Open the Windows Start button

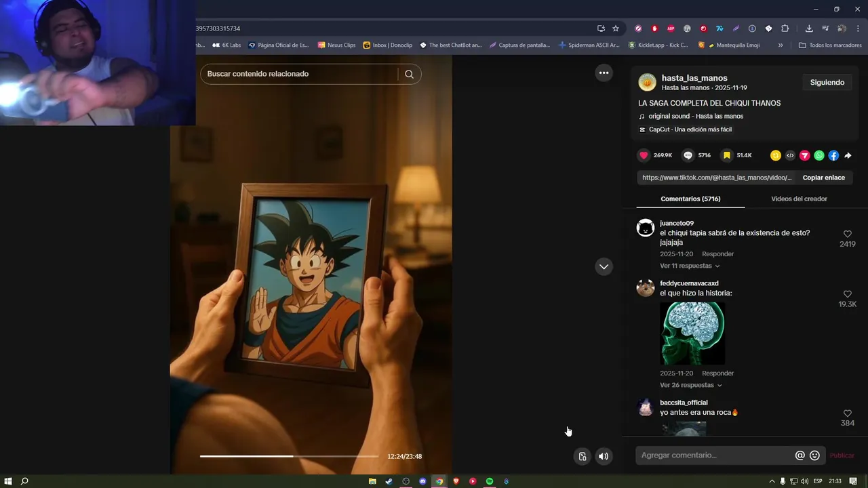[8, 481]
